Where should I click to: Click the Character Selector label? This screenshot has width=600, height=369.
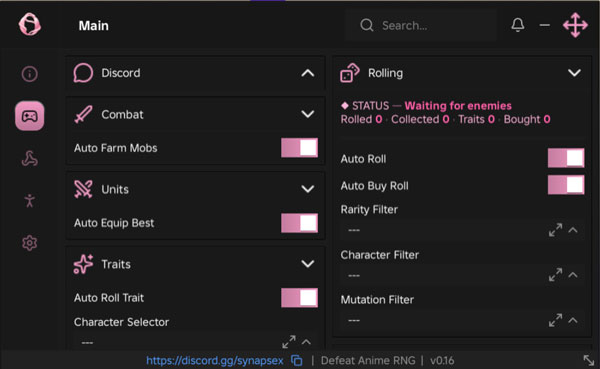point(121,322)
